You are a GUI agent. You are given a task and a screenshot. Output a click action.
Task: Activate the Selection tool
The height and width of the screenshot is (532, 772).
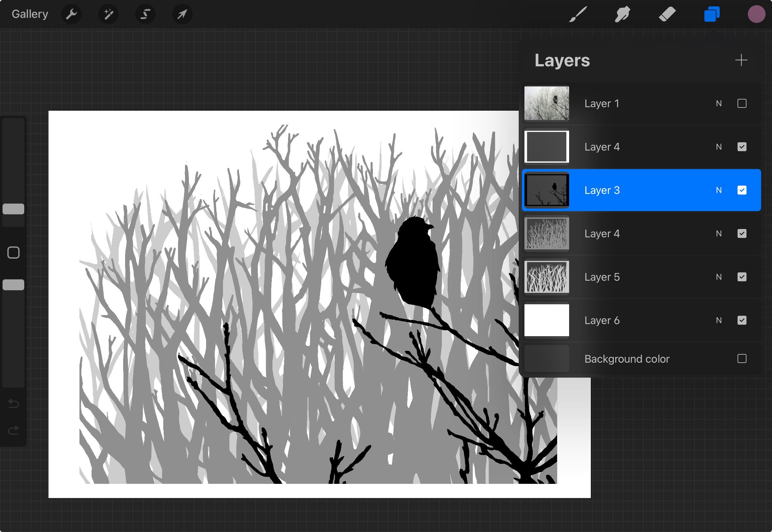(x=145, y=14)
